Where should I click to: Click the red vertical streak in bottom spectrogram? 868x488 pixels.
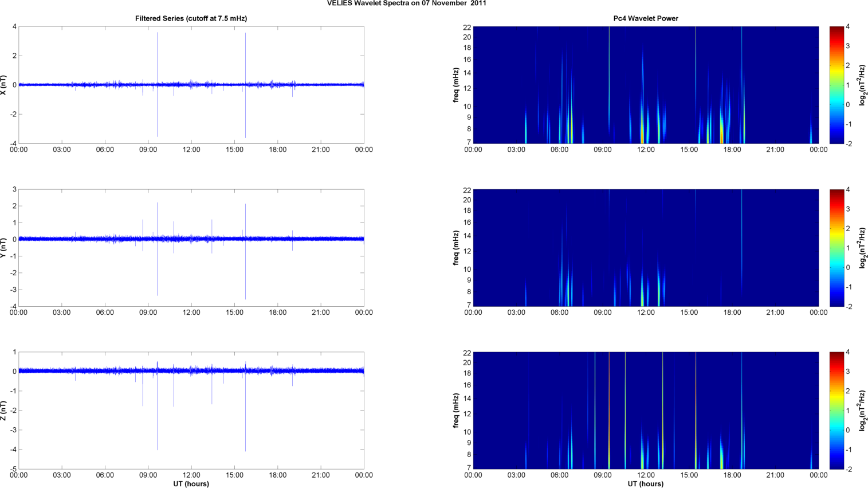(x=696, y=401)
